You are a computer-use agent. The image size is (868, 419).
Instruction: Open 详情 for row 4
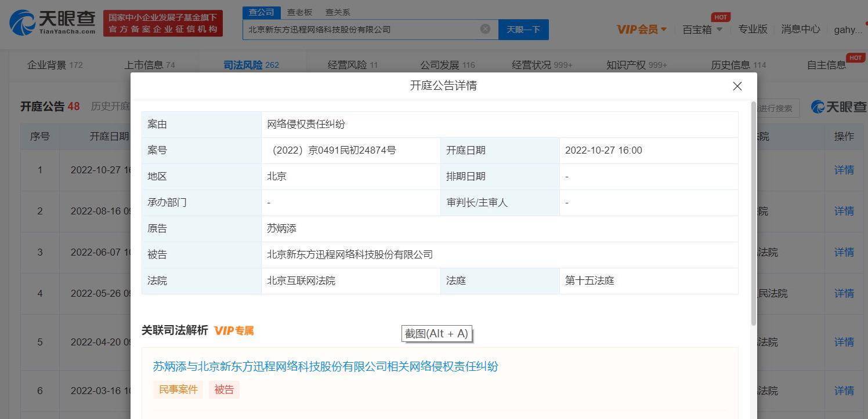pyautogui.click(x=844, y=294)
